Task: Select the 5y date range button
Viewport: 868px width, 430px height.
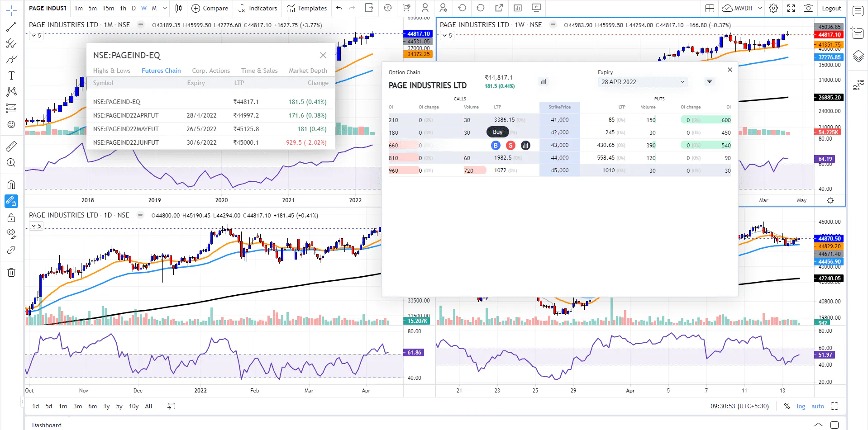Action: point(119,406)
